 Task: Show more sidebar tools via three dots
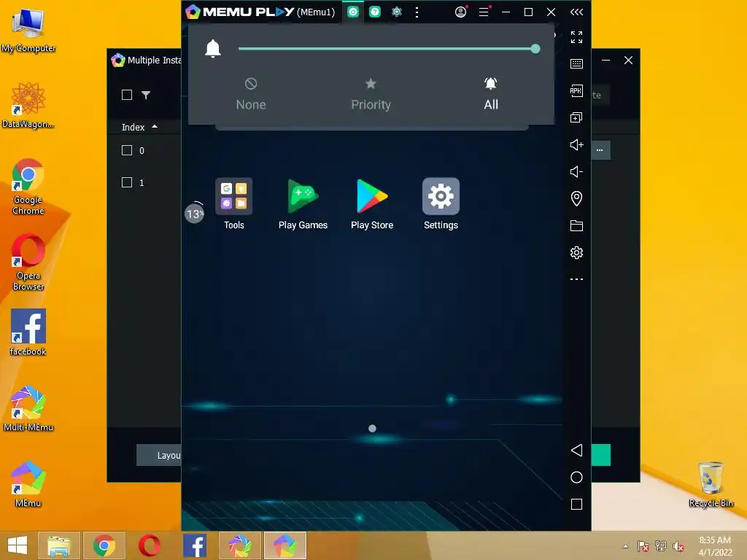pyautogui.click(x=576, y=279)
